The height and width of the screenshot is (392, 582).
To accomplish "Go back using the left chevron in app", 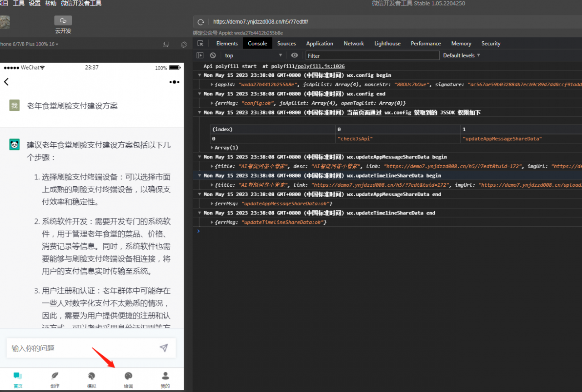I will [x=6, y=82].
